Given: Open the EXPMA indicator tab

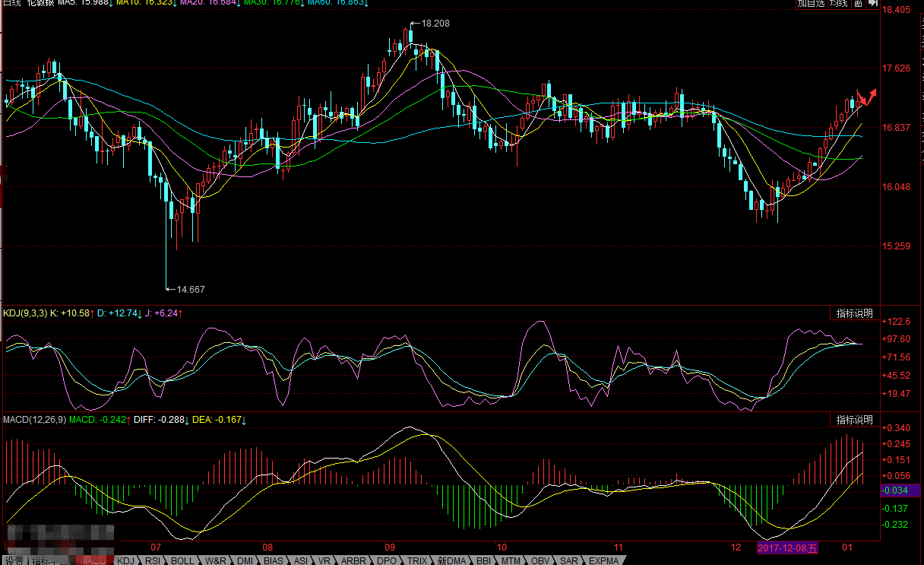Looking at the screenshot, I should [x=604, y=560].
